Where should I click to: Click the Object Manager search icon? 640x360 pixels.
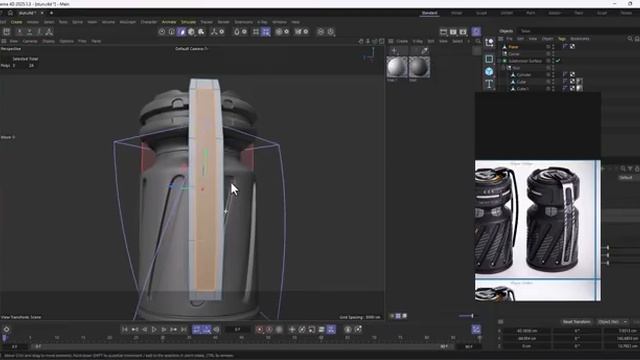click(x=630, y=39)
